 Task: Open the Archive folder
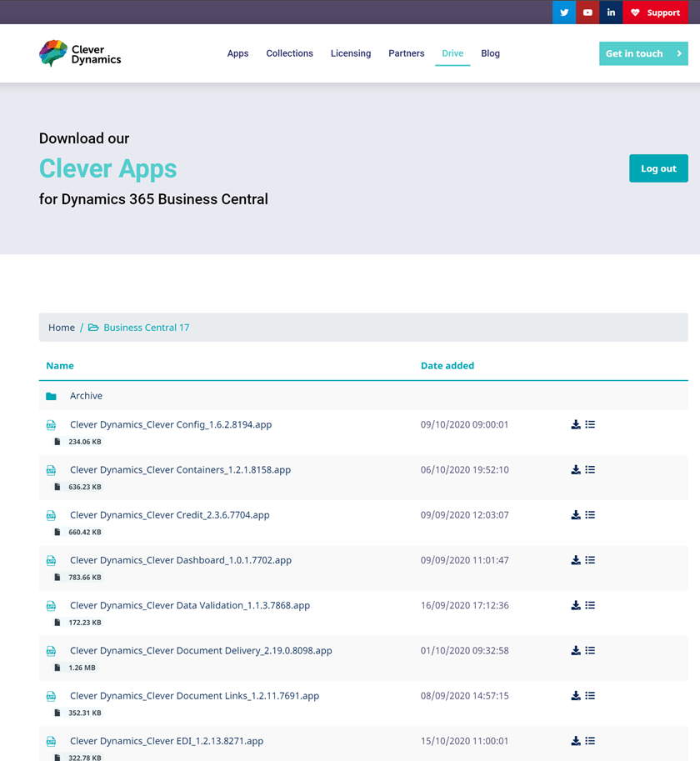pos(86,396)
